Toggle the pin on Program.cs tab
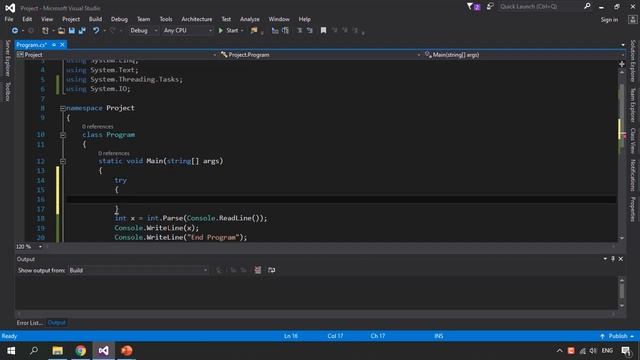The image size is (640, 360). pyautogui.click(x=54, y=45)
